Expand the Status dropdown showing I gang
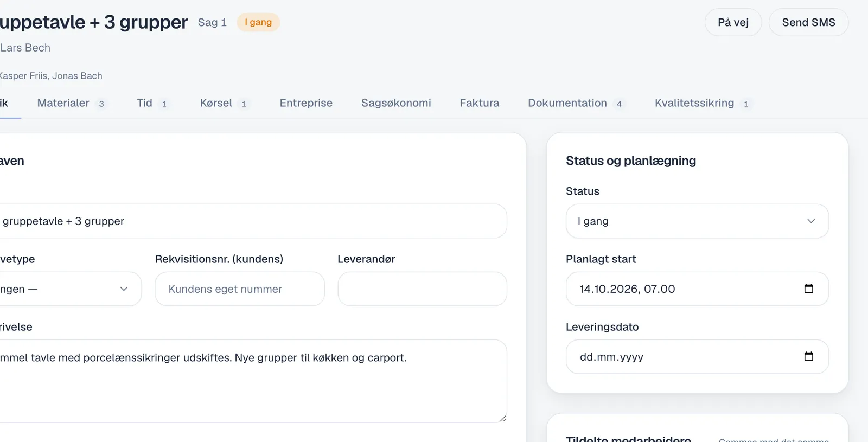The image size is (868, 442). coord(697,221)
